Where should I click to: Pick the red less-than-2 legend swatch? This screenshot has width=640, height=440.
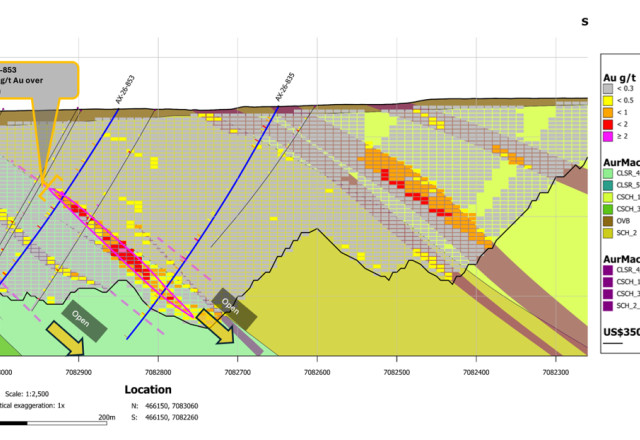pos(608,124)
